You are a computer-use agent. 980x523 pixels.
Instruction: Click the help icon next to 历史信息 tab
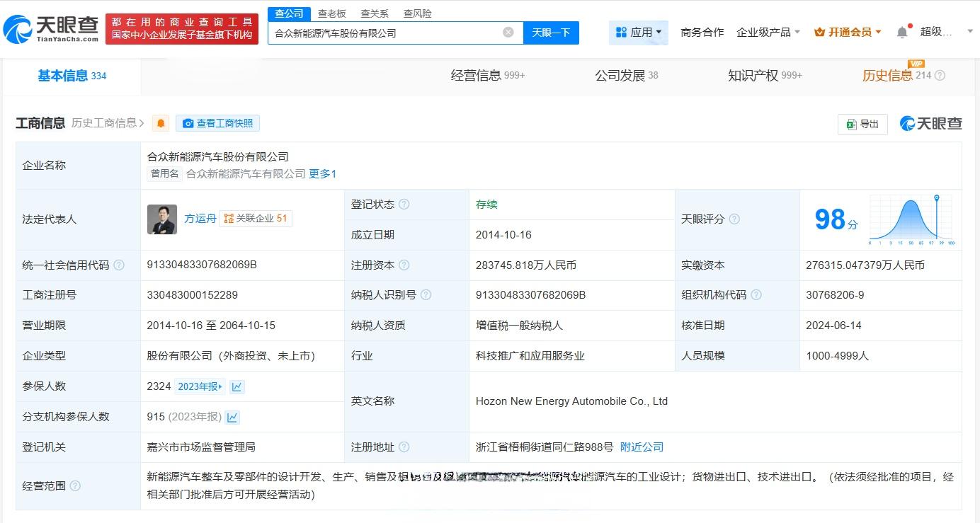coord(940,76)
